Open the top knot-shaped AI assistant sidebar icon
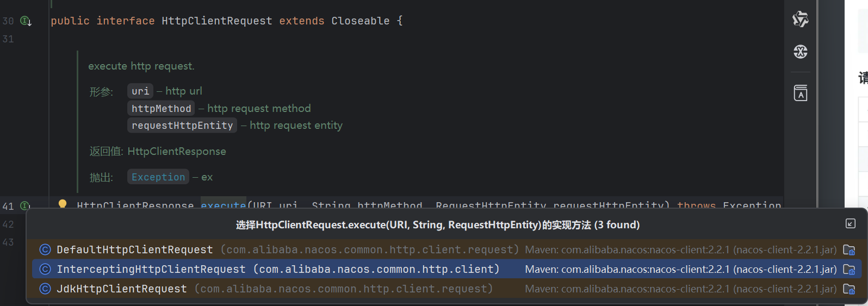Viewport: 868px width, 306px height. pyautogui.click(x=800, y=19)
